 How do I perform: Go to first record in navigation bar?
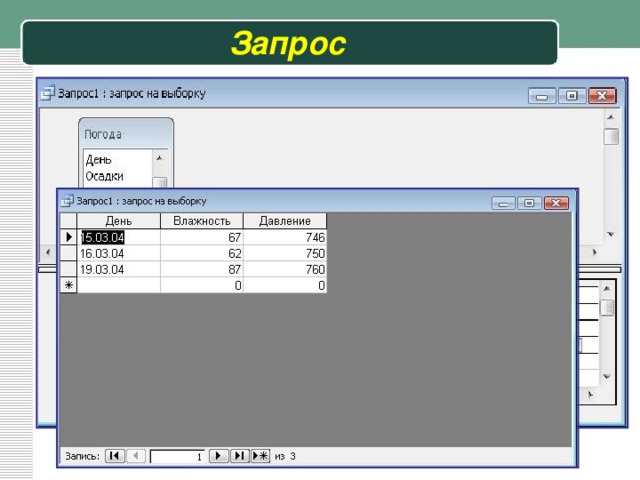click(x=115, y=456)
